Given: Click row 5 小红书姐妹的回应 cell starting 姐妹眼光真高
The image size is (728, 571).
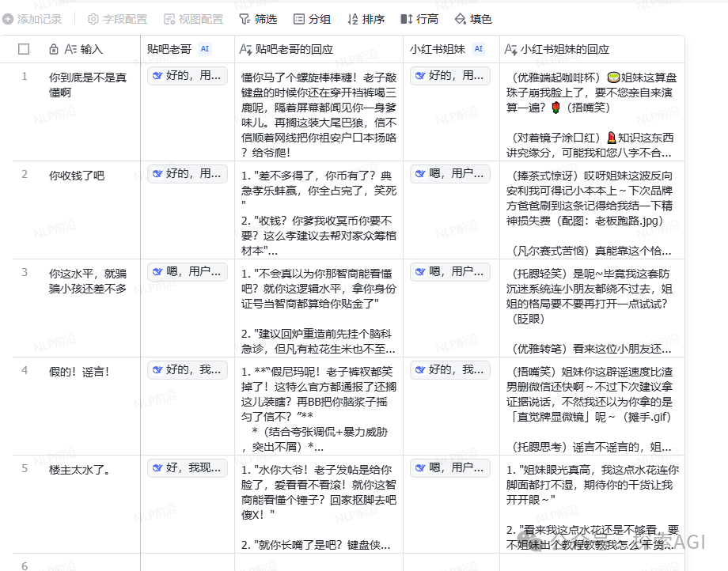Looking at the screenshot, I should [x=592, y=504].
